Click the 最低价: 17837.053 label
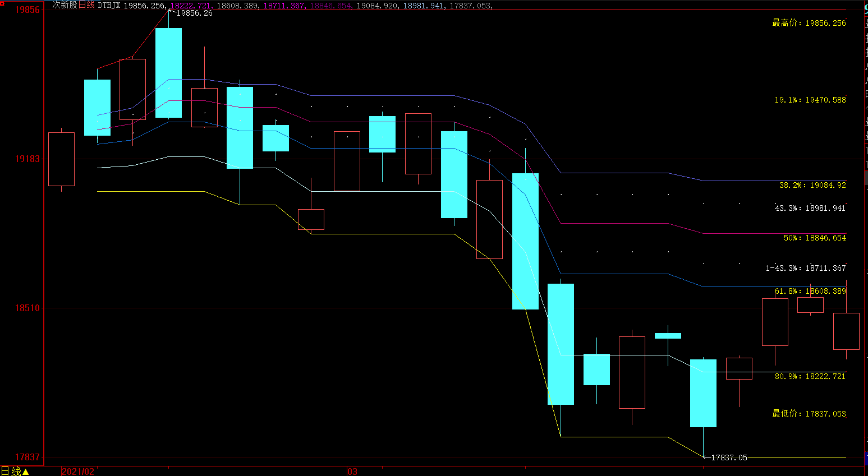The width and height of the screenshot is (868, 476). click(809, 413)
